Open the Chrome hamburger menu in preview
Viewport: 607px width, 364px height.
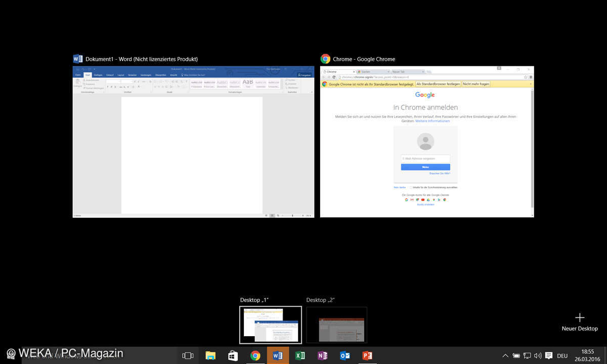[x=531, y=77]
